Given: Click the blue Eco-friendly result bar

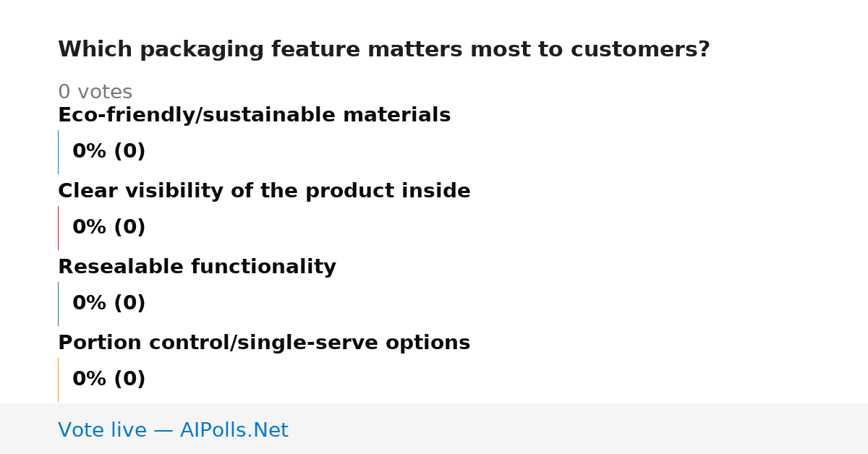Looking at the screenshot, I should pyautogui.click(x=58, y=152).
